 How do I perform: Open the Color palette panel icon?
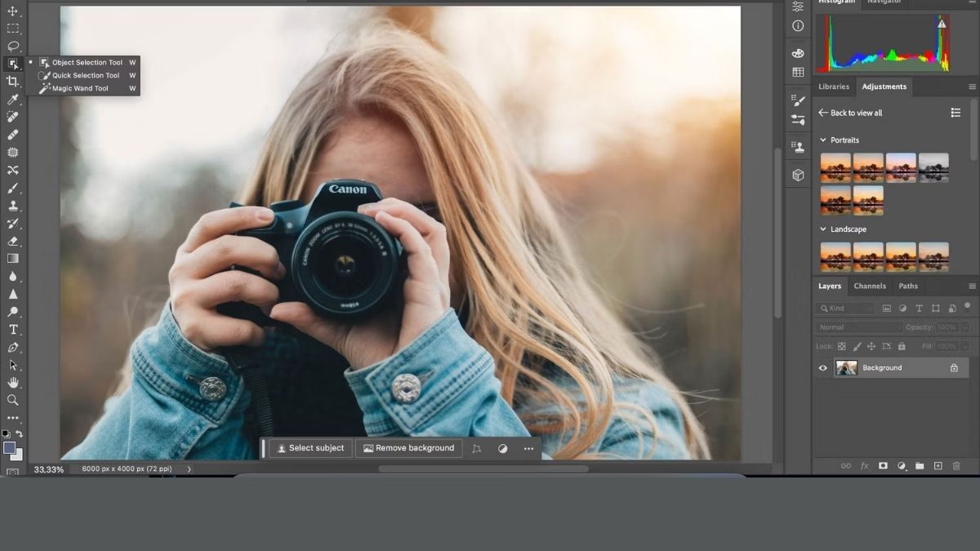[x=798, y=53]
